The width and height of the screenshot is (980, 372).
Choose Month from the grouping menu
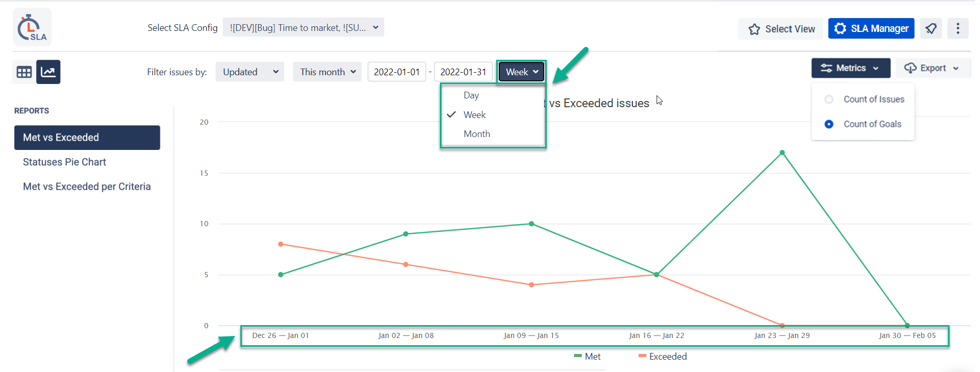pos(477,134)
